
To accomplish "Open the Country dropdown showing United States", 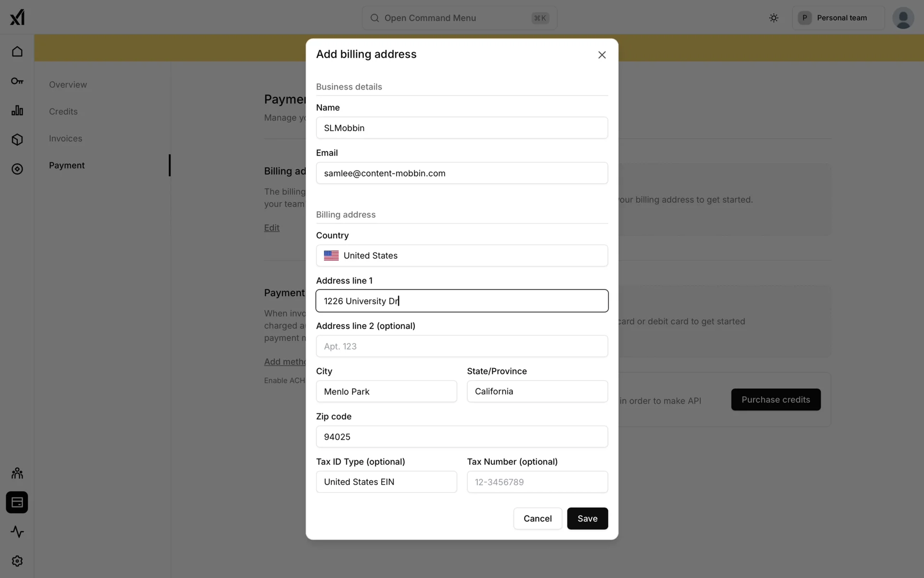I will [462, 256].
